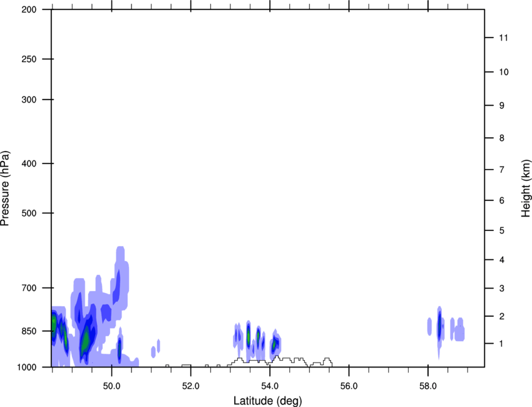Click height tick label 9
Viewport: 532px width, 407px height.
click(502, 106)
